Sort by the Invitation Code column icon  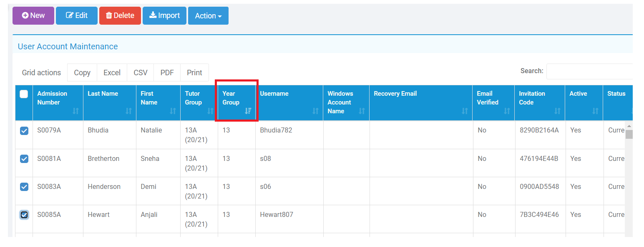pyautogui.click(x=557, y=111)
